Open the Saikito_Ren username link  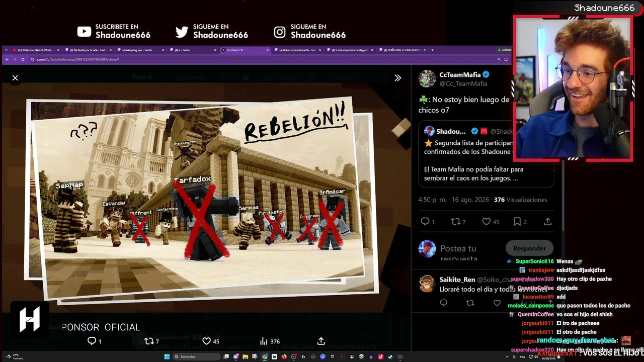tap(457, 280)
